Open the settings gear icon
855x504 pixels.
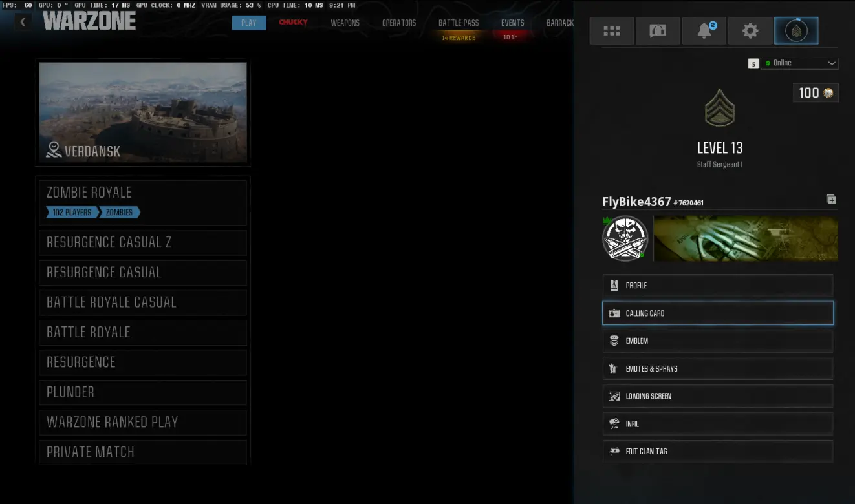pyautogui.click(x=750, y=31)
